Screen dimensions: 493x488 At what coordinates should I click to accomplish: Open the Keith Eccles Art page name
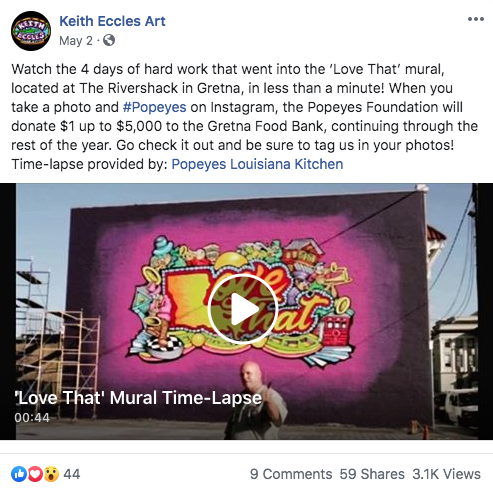112,21
